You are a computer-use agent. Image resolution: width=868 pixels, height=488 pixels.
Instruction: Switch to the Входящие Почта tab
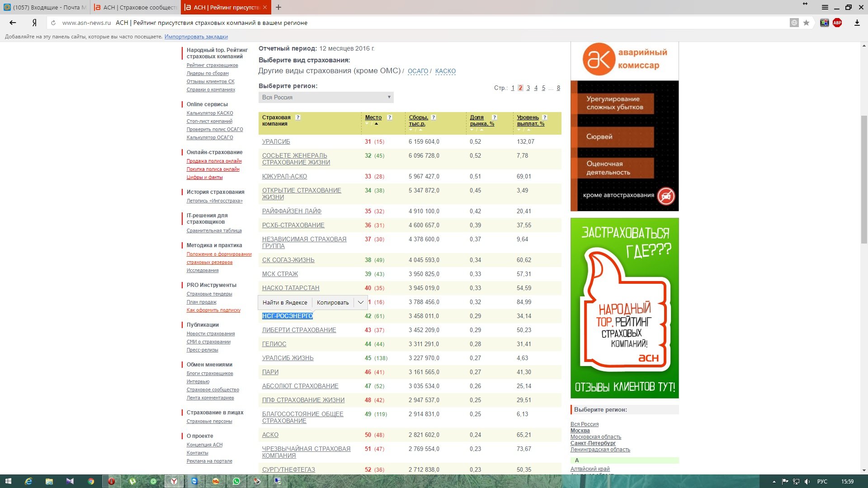(x=45, y=7)
